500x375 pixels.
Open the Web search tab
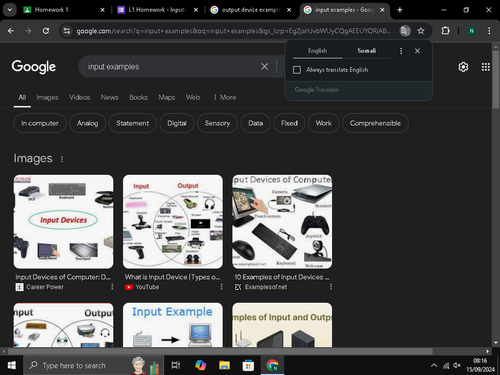(x=193, y=97)
